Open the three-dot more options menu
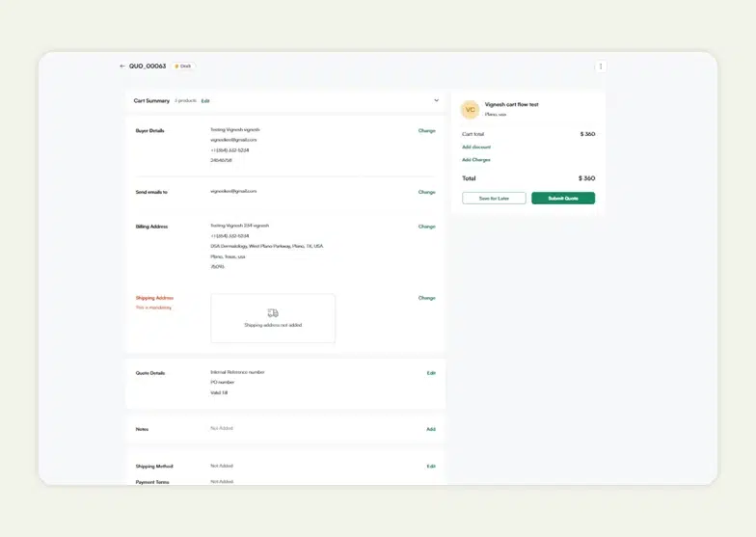This screenshot has width=756, height=537. 601,67
